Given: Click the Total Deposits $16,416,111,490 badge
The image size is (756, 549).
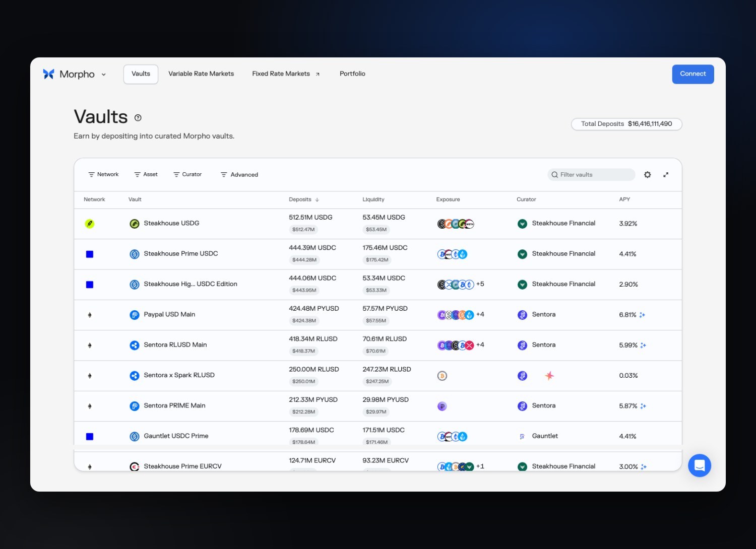Looking at the screenshot, I should (x=626, y=124).
